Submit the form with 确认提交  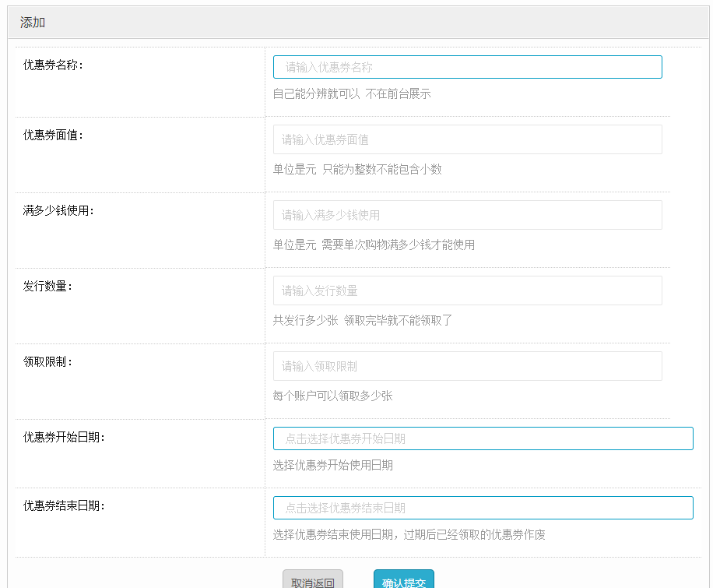tap(403, 580)
